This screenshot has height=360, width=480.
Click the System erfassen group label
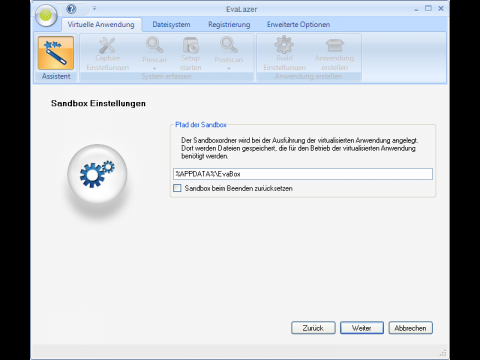coord(166,76)
